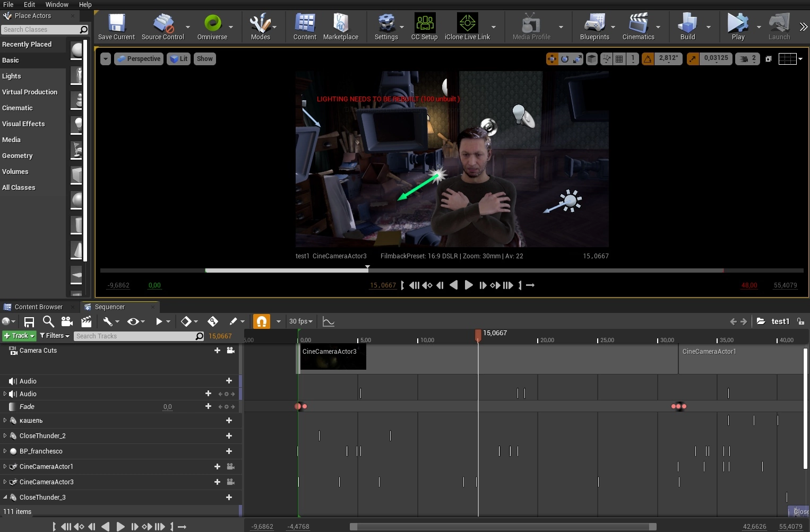Click the Sequencer auto-key diamond arrow icon
This screenshot has width=810, height=532.
pos(212,321)
